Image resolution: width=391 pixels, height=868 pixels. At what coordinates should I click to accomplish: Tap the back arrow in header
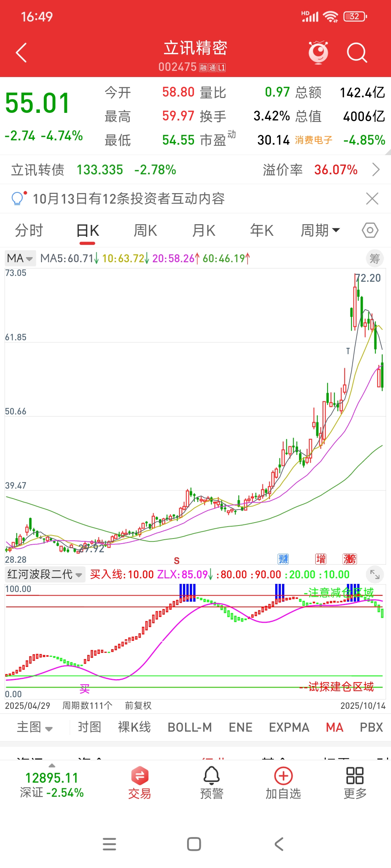point(21,53)
